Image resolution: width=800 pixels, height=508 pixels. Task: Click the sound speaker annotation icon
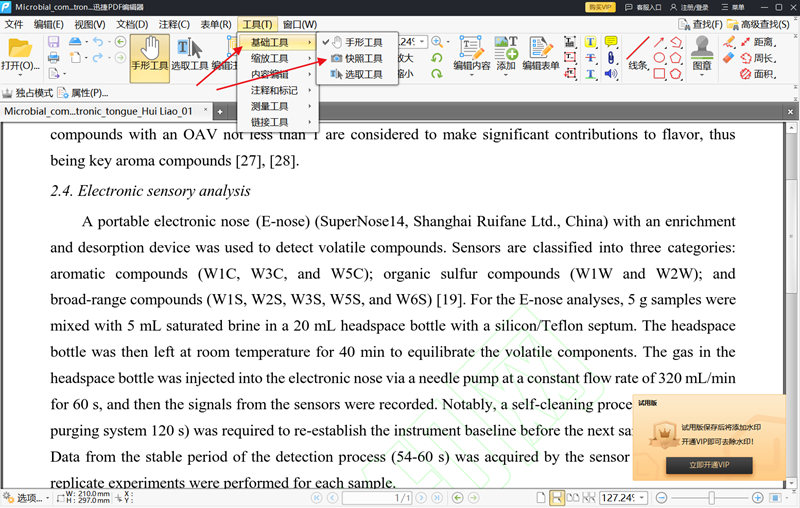pyautogui.click(x=611, y=74)
